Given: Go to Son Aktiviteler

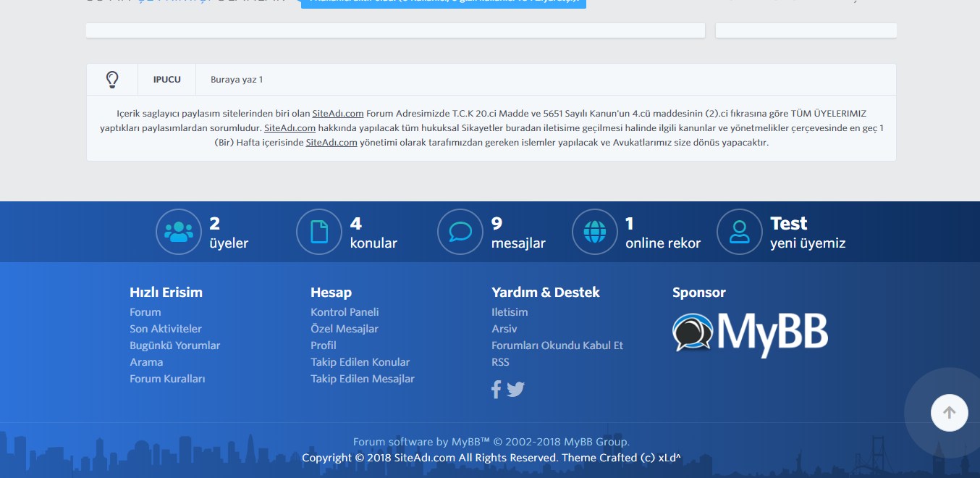Looking at the screenshot, I should [x=166, y=329].
